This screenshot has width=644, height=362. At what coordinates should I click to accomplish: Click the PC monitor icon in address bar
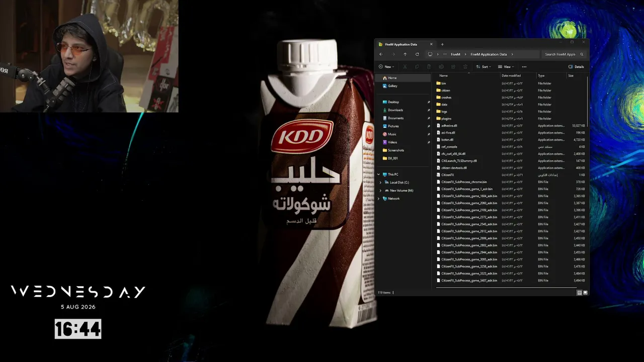[430, 54]
